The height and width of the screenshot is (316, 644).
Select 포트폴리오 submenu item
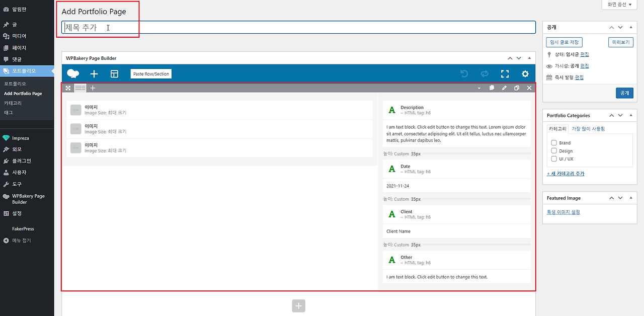coord(15,84)
